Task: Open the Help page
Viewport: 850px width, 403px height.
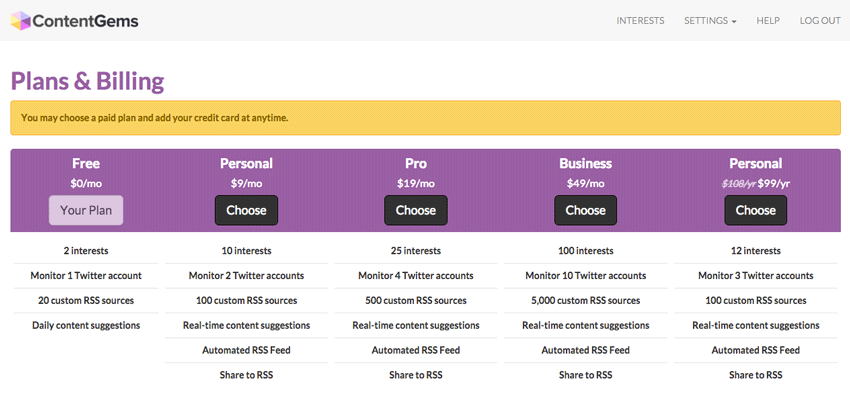Action: (768, 21)
